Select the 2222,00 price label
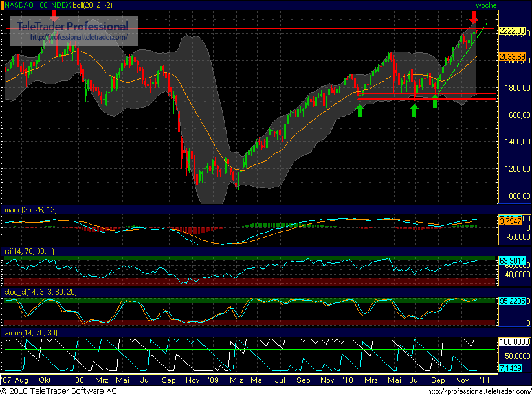 [512, 31]
